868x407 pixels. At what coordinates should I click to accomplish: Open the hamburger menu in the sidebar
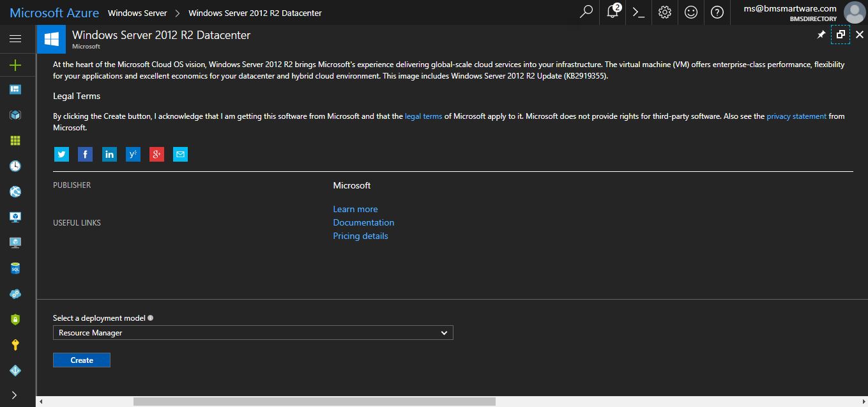pyautogui.click(x=15, y=39)
